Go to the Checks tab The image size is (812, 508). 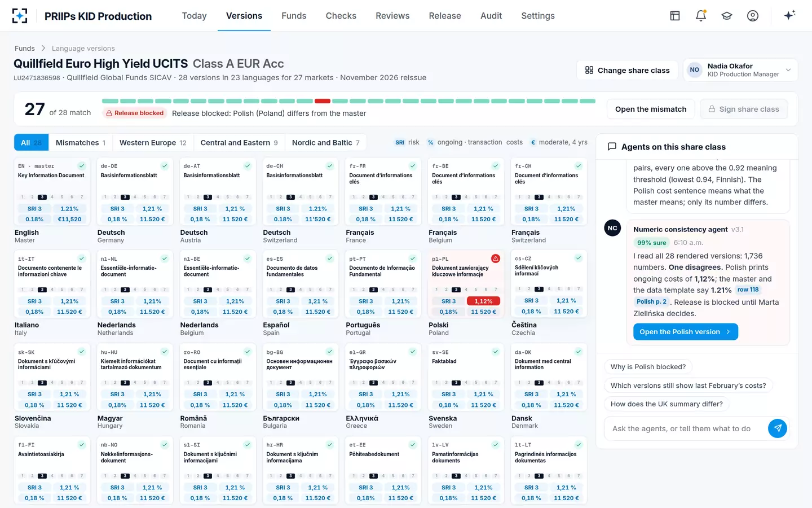pos(341,16)
